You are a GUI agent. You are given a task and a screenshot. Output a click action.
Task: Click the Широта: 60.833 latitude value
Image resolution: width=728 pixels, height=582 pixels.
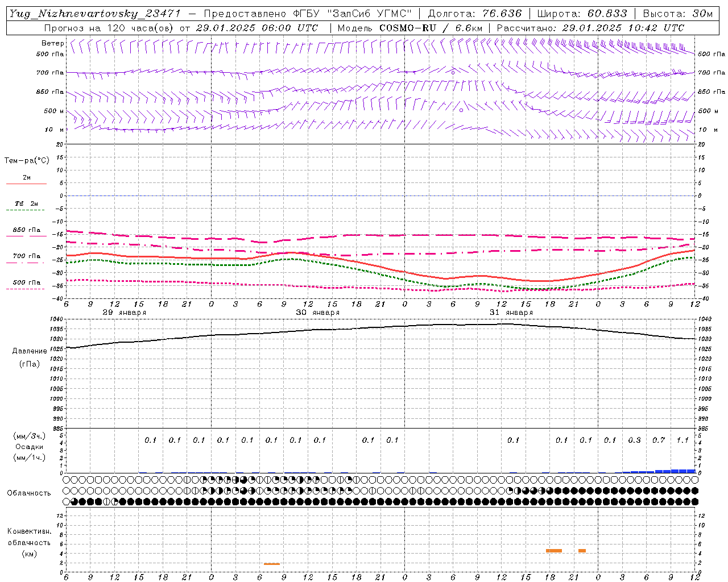tap(582, 14)
